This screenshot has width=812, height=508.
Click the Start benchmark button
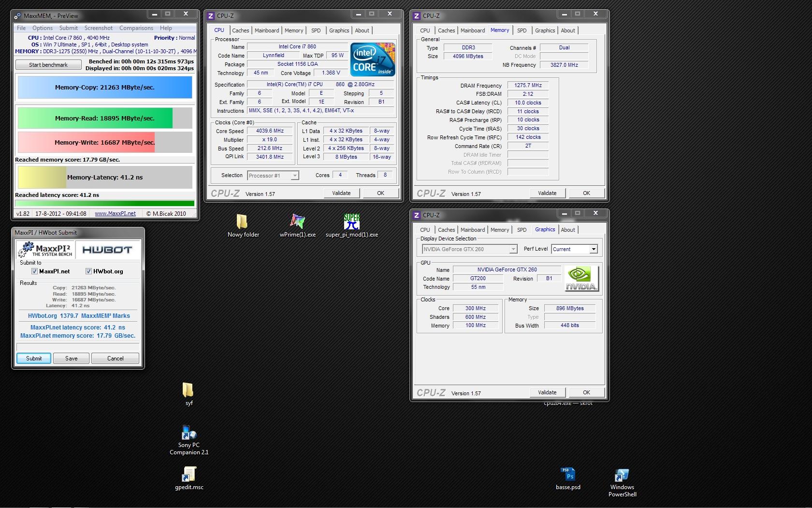[x=48, y=65]
